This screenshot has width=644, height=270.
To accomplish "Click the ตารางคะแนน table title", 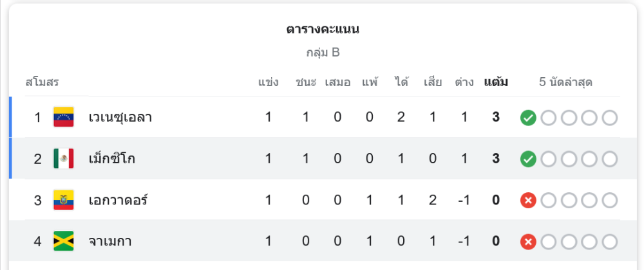I will coord(323,30).
